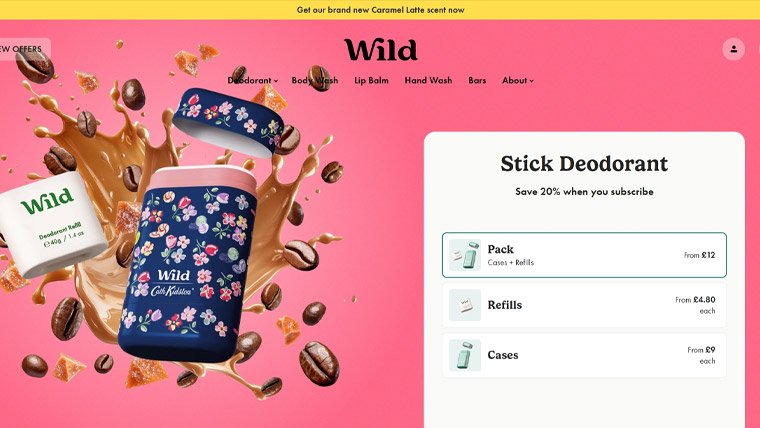Select the Cases option card

pos(584,355)
